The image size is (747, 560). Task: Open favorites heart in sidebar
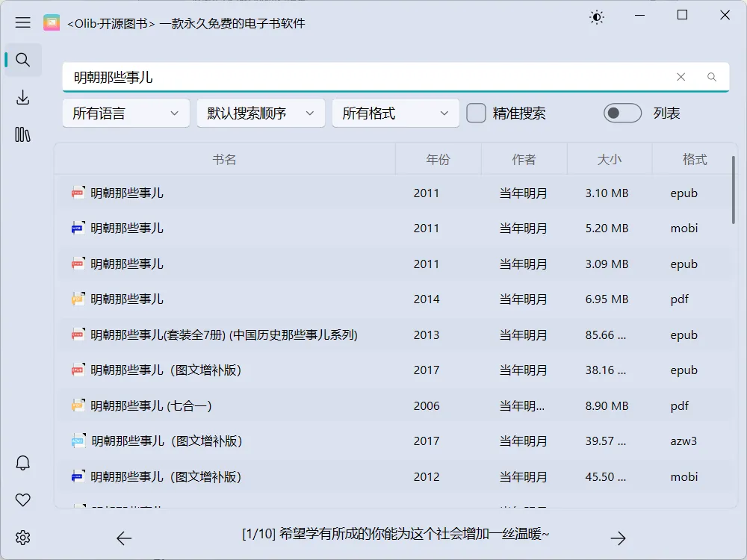[23, 500]
